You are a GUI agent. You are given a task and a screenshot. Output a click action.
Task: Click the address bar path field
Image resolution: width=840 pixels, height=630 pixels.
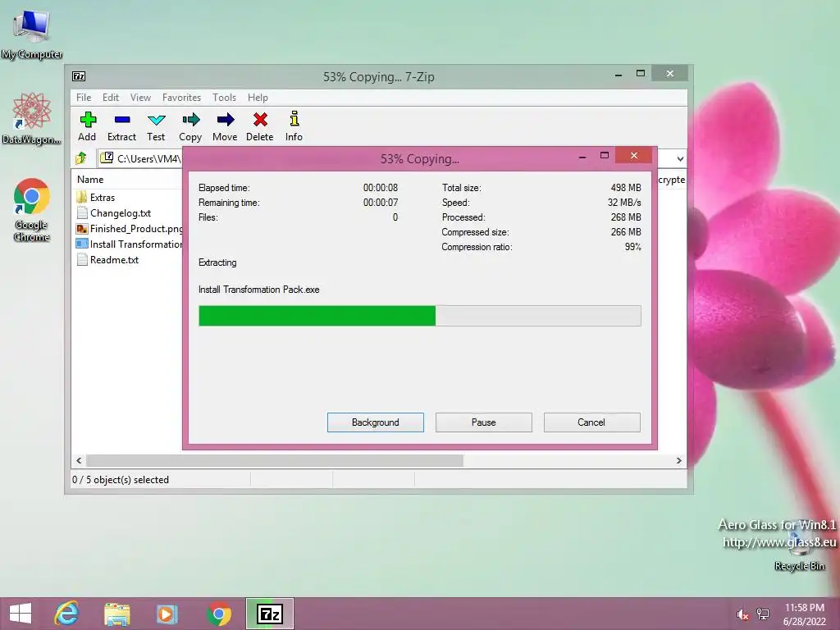(x=141, y=158)
